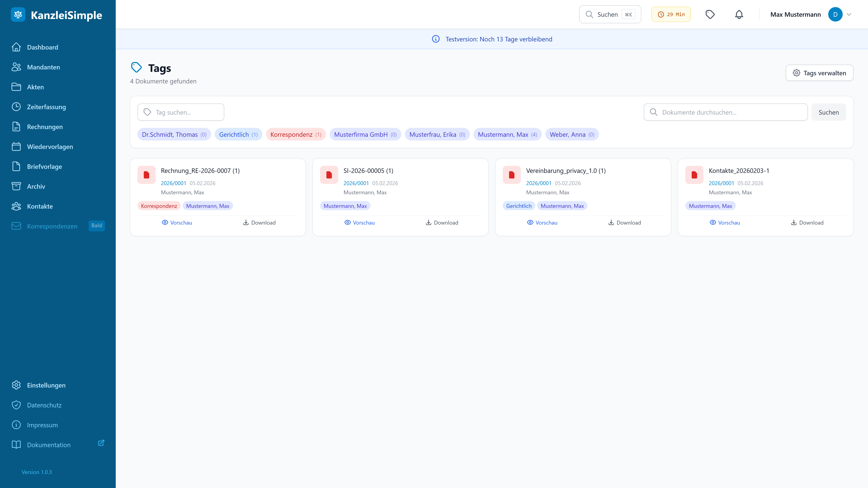Open Vorschau for Kontakte_20260203-1
Screen dimensions: 868x488
coord(725,223)
